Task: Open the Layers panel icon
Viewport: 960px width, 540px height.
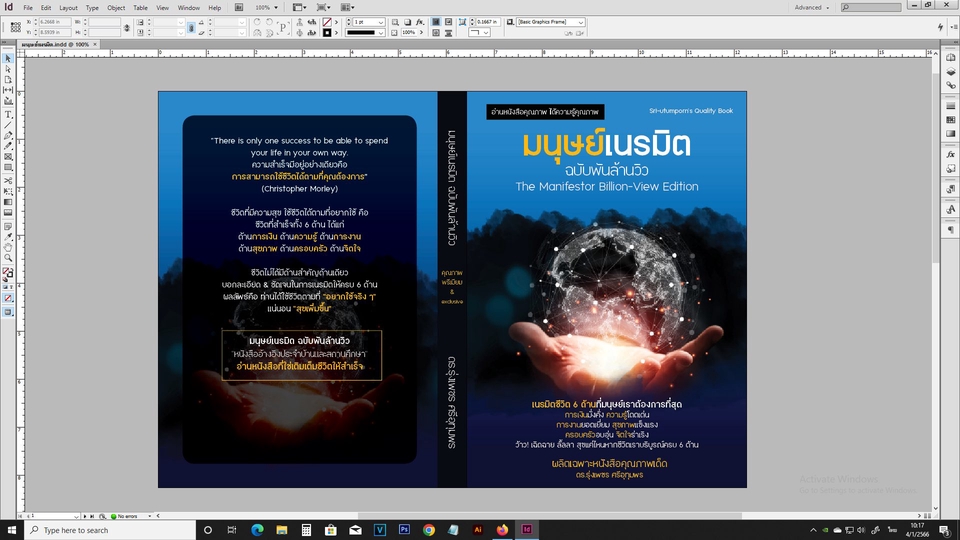Action: (951, 72)
